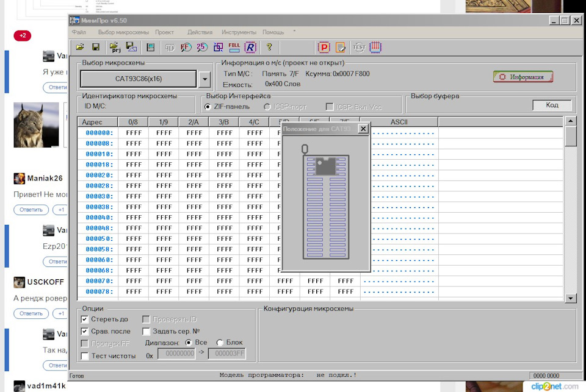Click the CAT93C86(x16) chip selector
586x392 pixels.
139,79
